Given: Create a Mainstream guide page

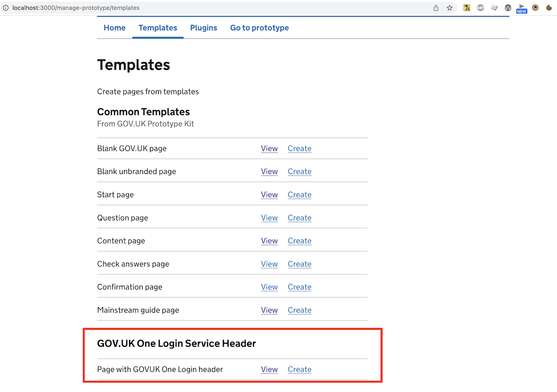Looking at the screenshot, I should 299,310.
